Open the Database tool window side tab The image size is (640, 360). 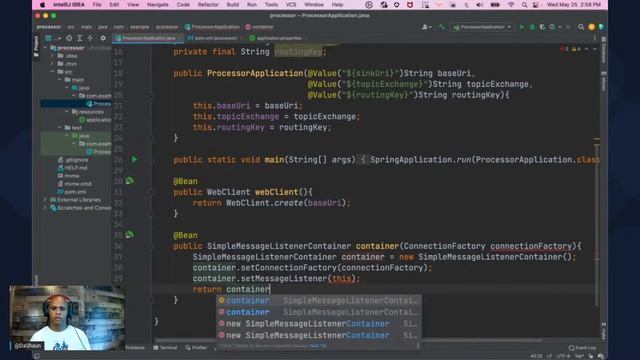tap(604, 50)
